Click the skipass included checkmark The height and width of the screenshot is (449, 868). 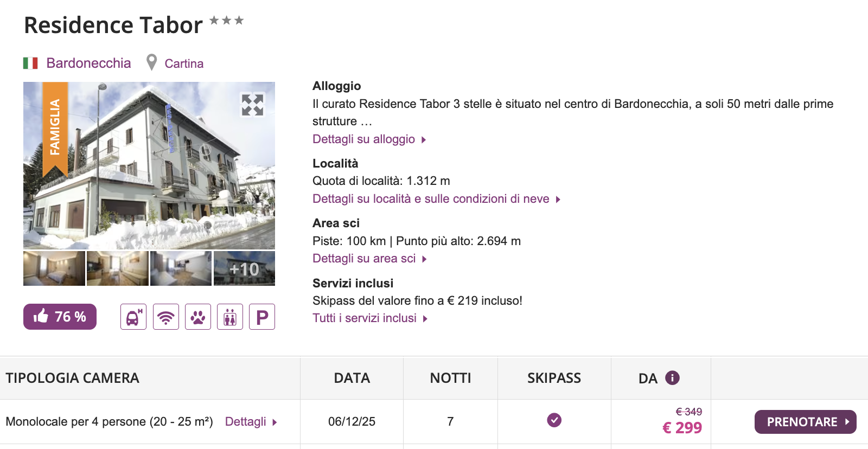[x=554, y=420]
